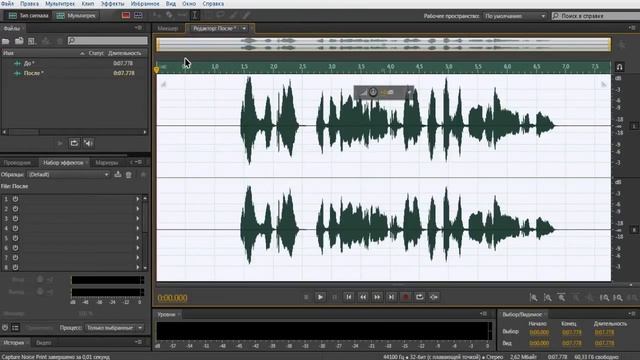640x360 pixels.
Task: Switch to the Проводник tab
Action: tap(17, 162)
